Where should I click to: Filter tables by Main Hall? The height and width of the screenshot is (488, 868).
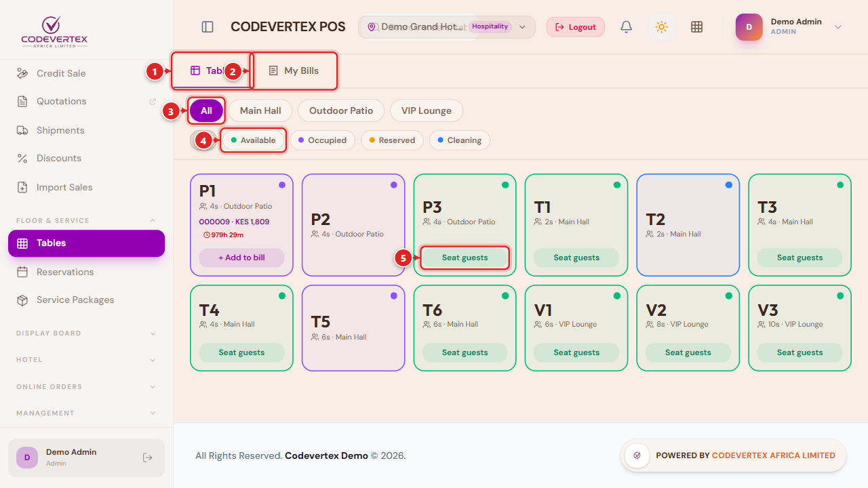pyautogui.click(x=260, y=110)
